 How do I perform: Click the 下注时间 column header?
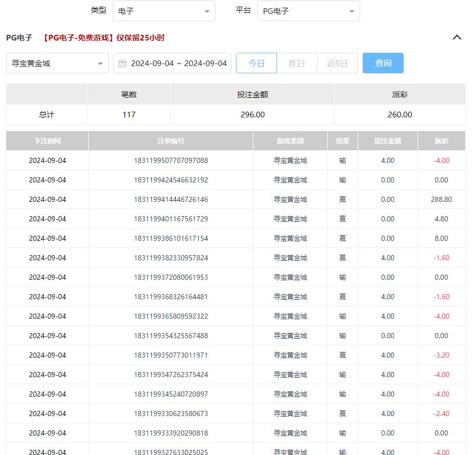click(47, 141)
